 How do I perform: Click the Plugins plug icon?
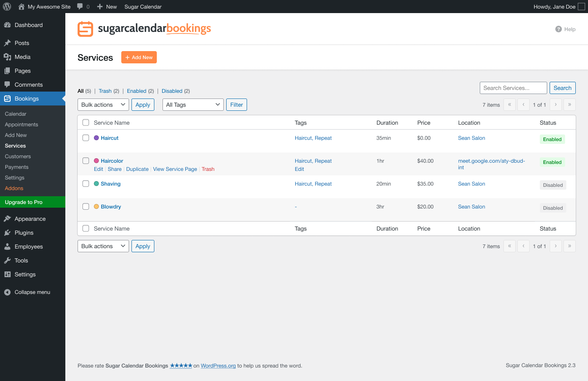click(7, 233)
